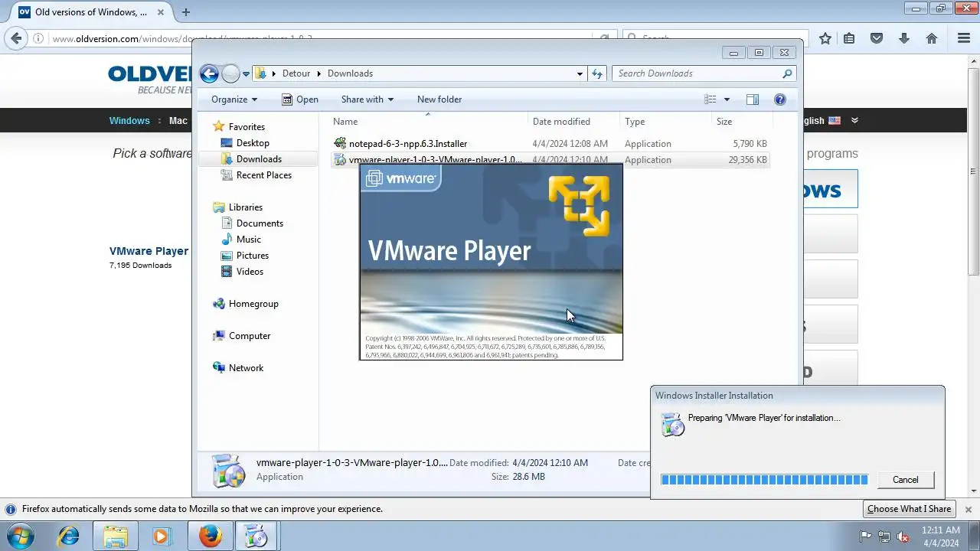This screenshot has width=980, height=551.
Task: Sort files by the Type column
Action: tap(666, 122)
